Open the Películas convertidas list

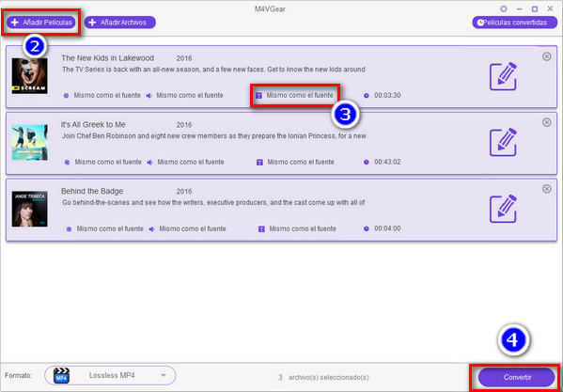coord(514,23)
